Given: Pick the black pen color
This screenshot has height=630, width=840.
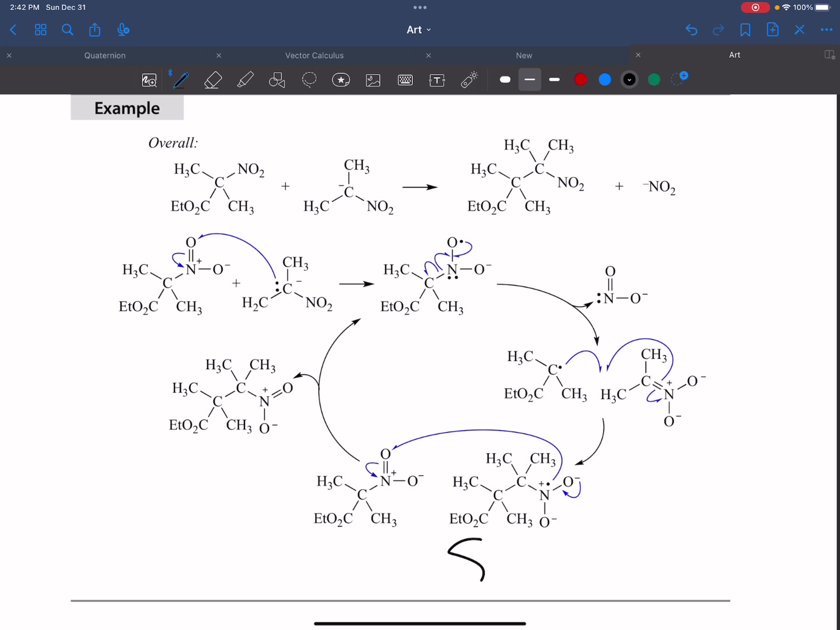Looking at the screenshot, I should click(629, 79).
